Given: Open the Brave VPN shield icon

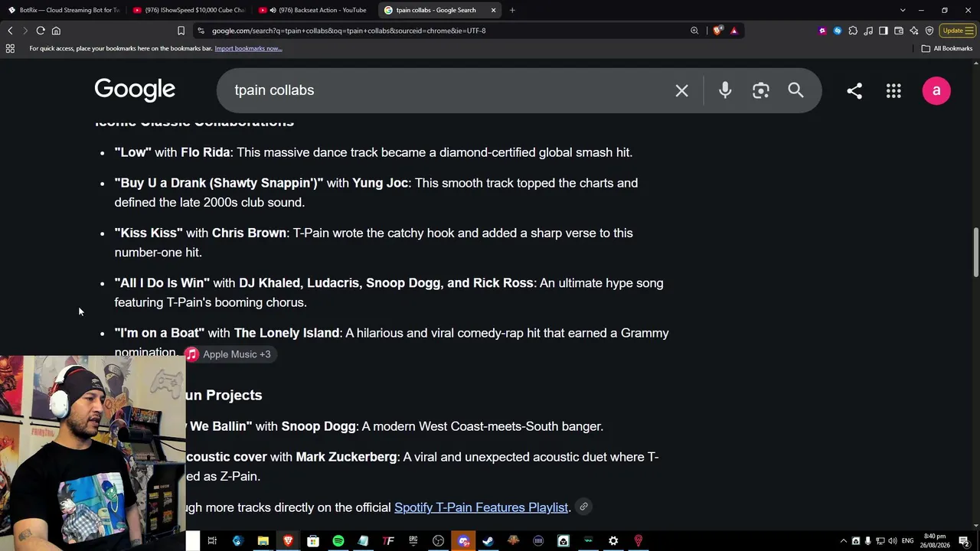Looking at the screenshot, I should click(929, 31).
